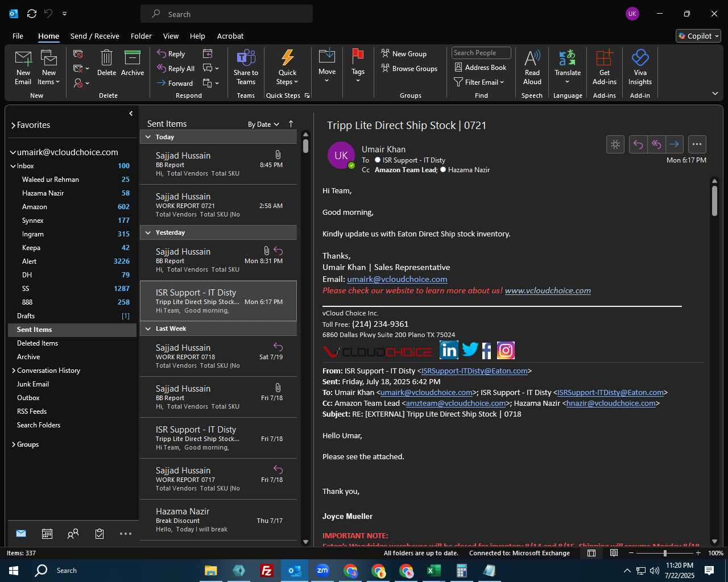Collapse the umairk@vcloudchoice.com account

pos(13,152)
